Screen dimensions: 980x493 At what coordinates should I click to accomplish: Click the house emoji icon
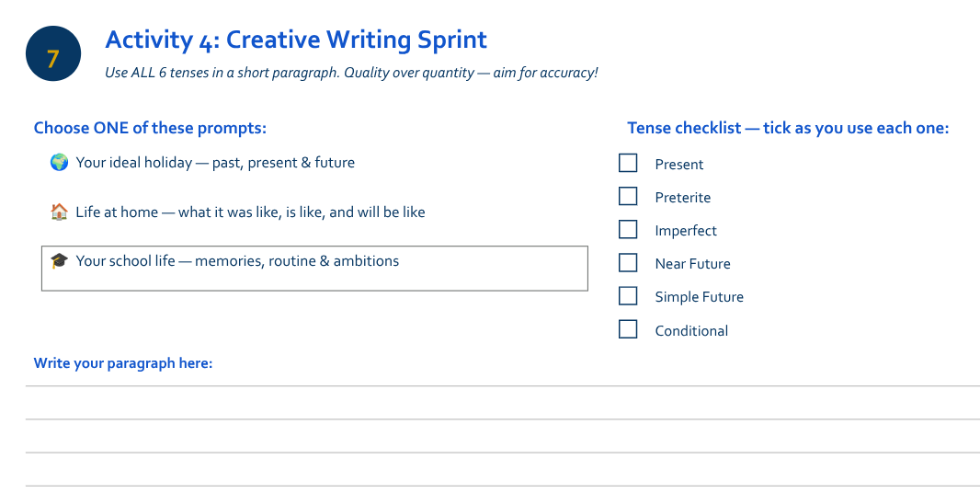click(59, 212)
